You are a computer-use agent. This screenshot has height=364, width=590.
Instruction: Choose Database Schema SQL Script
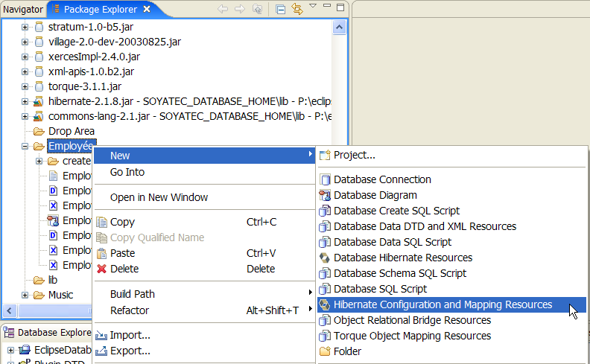(x=452, y=273)
